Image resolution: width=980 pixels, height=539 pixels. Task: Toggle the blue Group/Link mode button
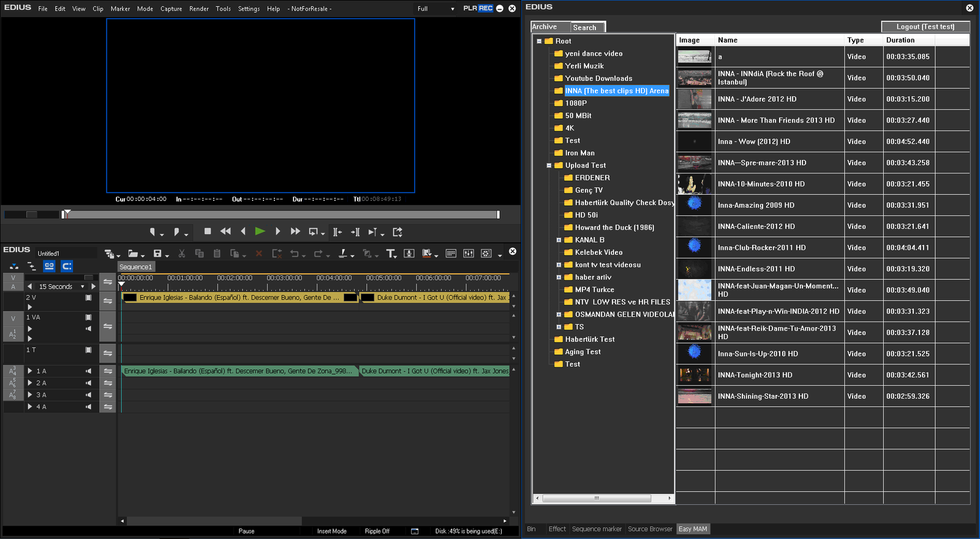[50, 266]
